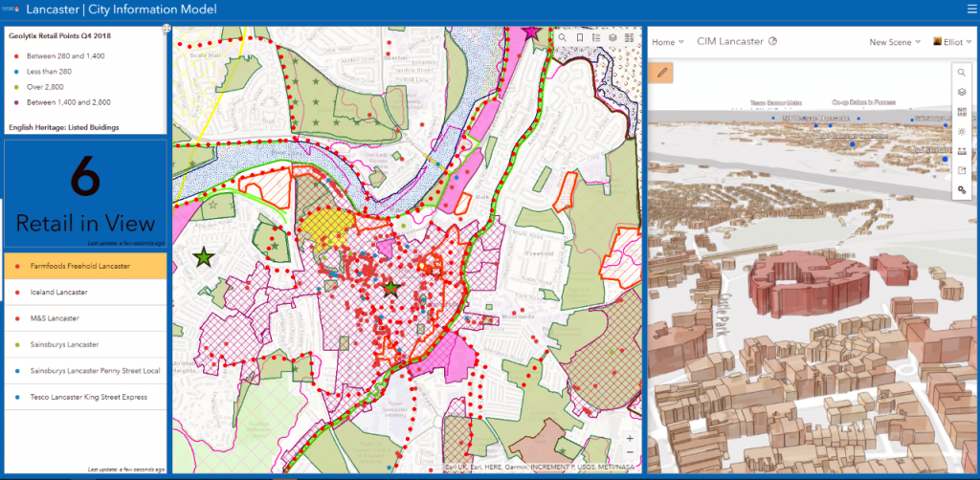
Task: Expand the Home dropdown menu
Action: tap(668, 42)
